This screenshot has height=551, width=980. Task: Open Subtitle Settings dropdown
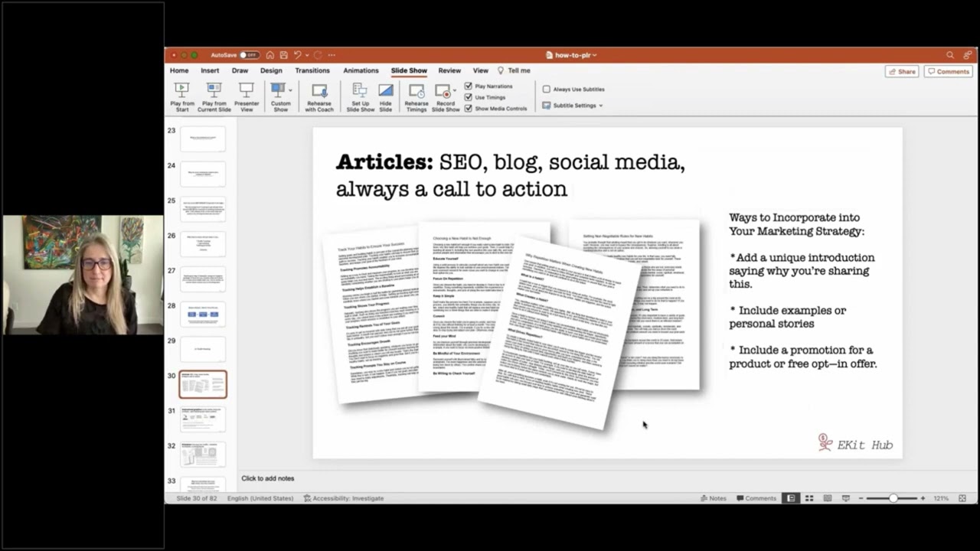pyautogui.click(x=573, y=106)
